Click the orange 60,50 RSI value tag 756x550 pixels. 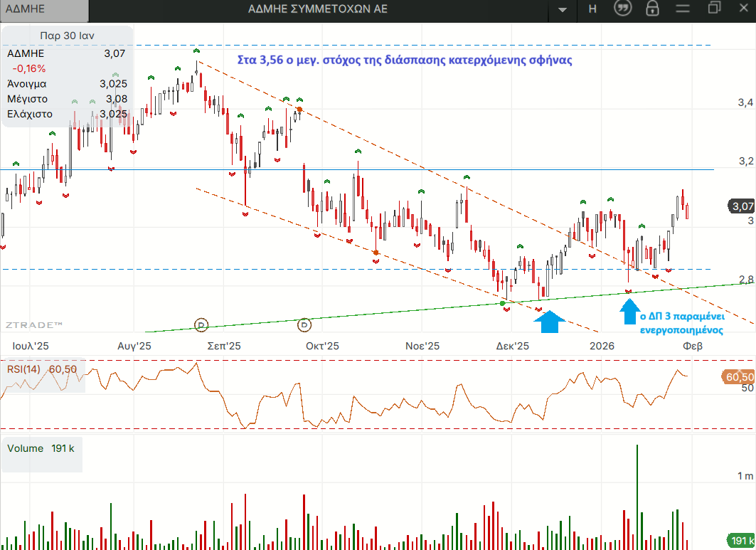coord(738,377)
